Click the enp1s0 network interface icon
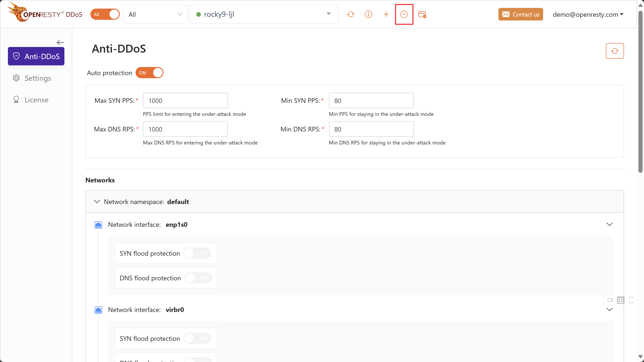 (98, 225)
